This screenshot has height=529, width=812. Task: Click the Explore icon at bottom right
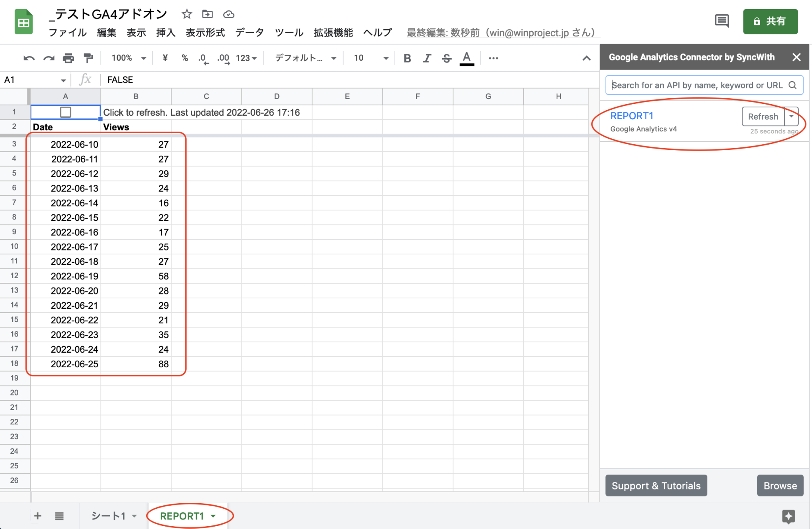[788, 516]
